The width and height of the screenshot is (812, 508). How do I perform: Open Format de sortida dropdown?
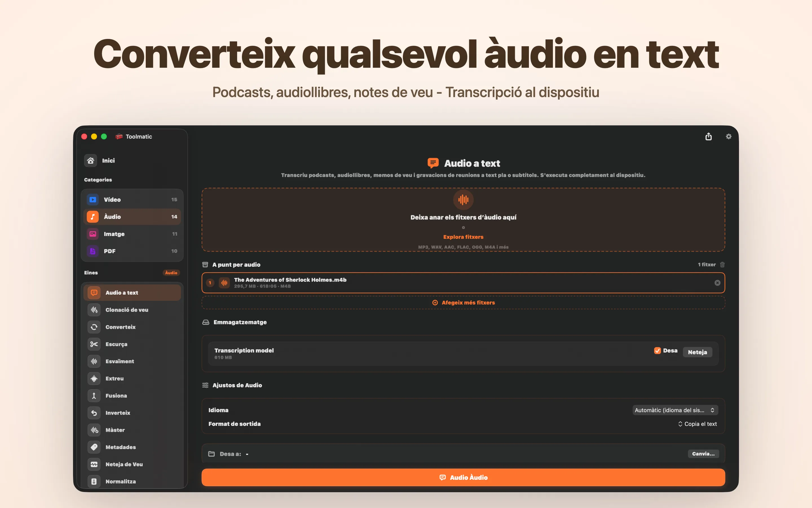[697, 424]
